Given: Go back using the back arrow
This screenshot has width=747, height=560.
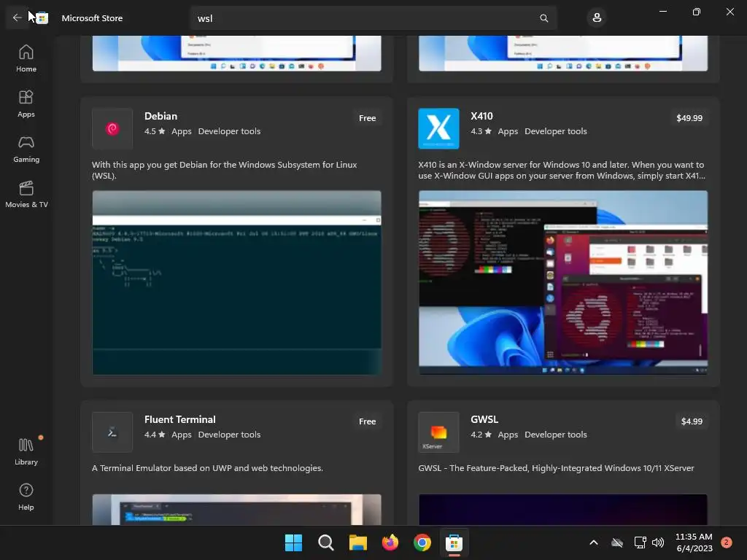Looking at the screenshot, I should point(18,18).
